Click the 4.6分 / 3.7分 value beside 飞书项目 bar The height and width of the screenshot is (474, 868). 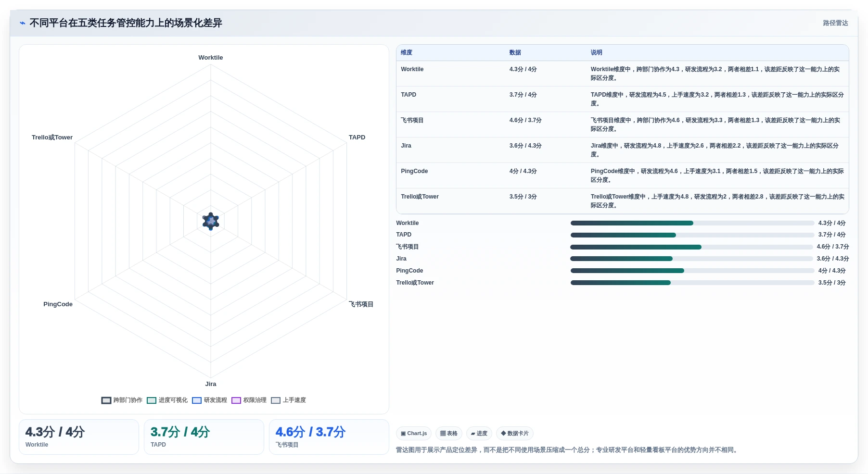point(833,247)
